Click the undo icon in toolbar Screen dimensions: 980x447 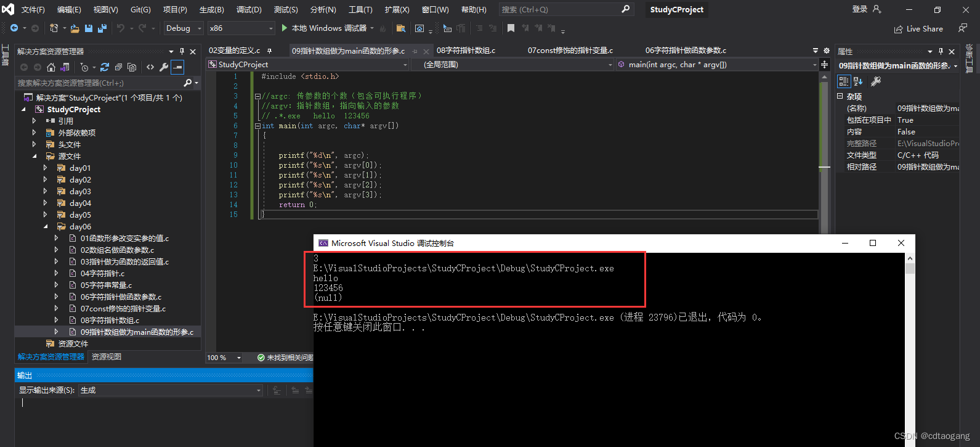point(121,28)
